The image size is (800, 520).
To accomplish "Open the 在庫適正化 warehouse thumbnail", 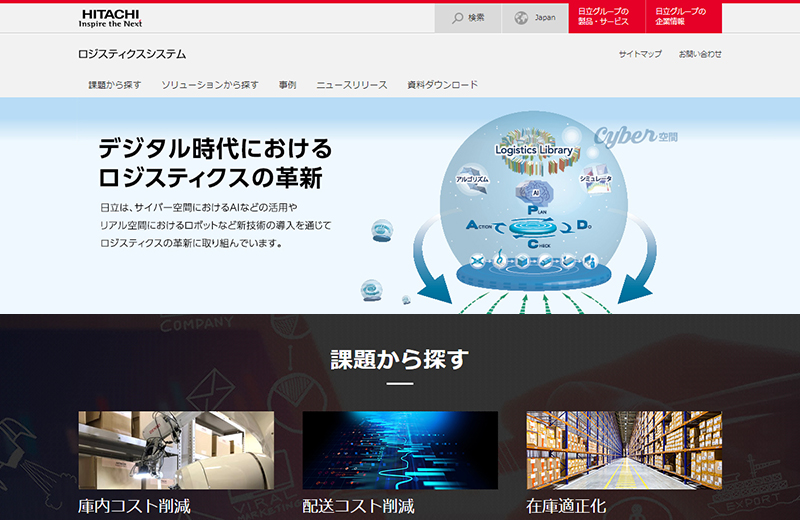I will (624, 450).
